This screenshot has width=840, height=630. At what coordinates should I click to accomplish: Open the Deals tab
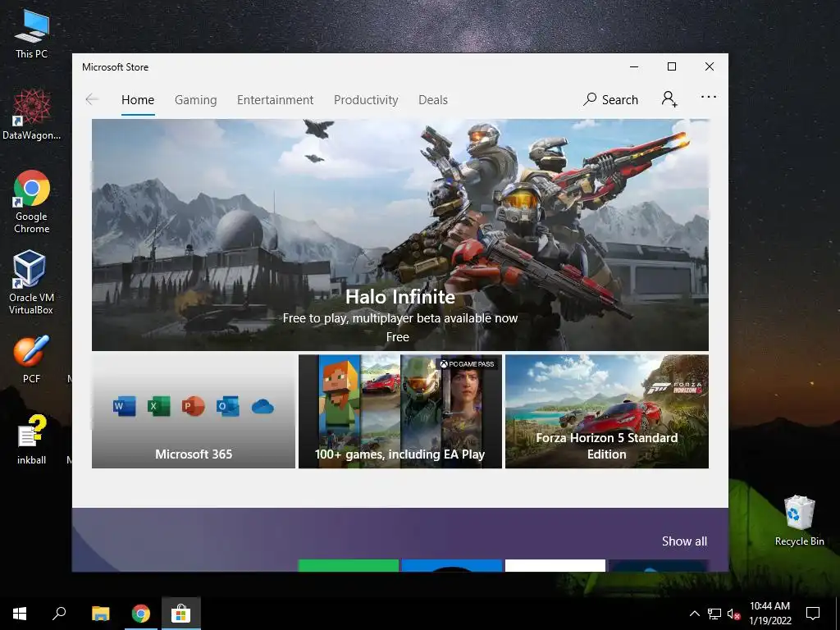pos(433,99)
